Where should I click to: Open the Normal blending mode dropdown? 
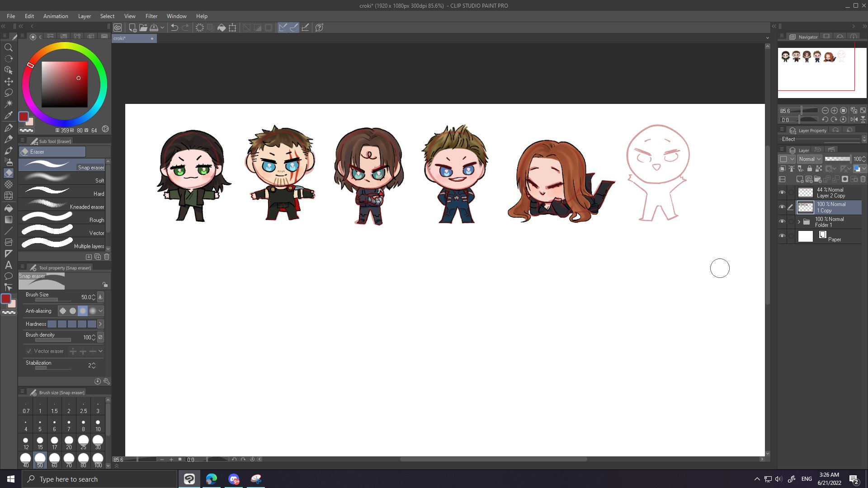809,159
